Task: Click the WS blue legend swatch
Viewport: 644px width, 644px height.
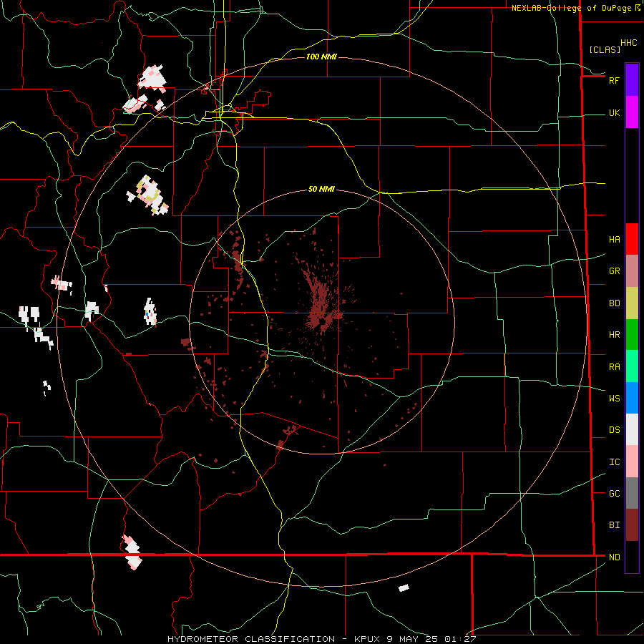Action: pos(632,398)
